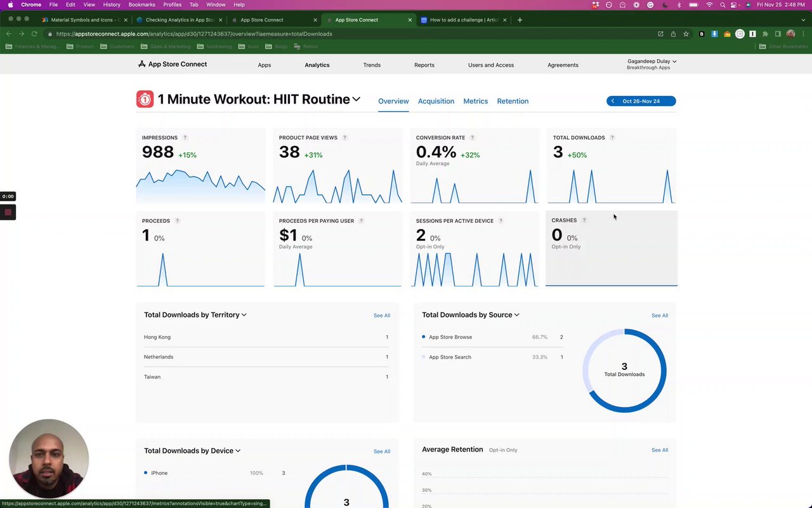The image size is (812, 508).
Task: Open the Impressions help question mark
Action: click(x=185, y=138)
